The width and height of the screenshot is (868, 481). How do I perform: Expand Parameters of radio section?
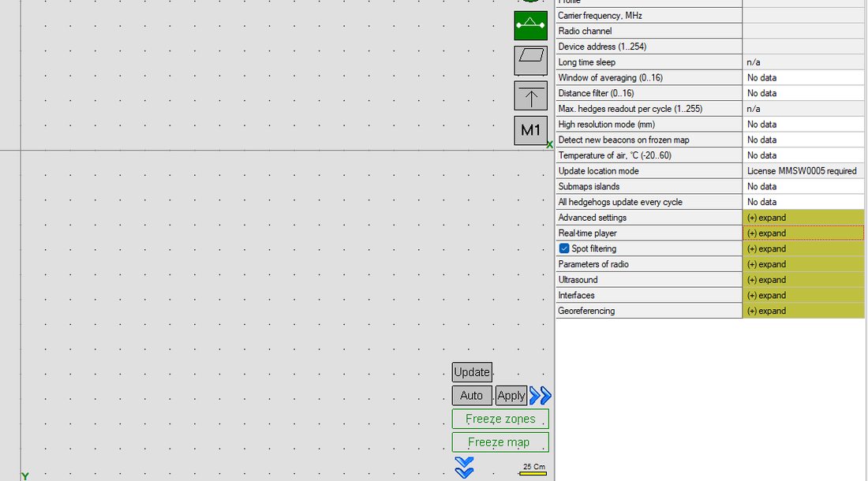coord(803,264)
